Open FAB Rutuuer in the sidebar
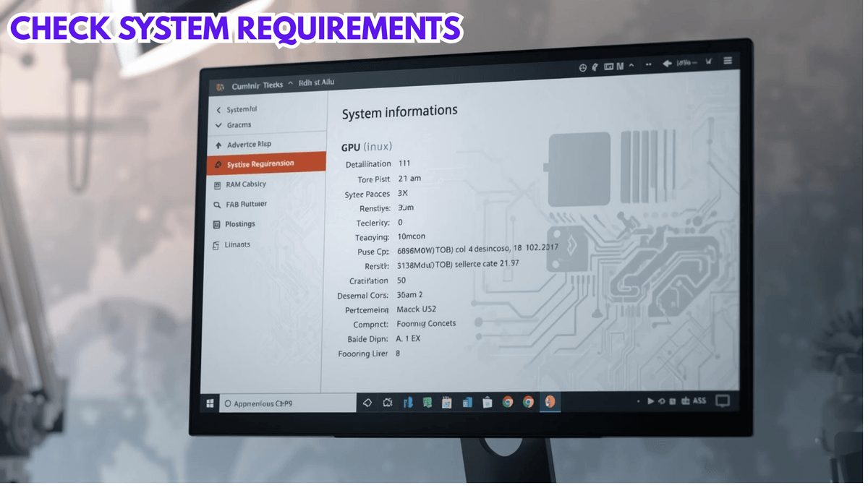This screenshot has height=488, width=868. 246,205
